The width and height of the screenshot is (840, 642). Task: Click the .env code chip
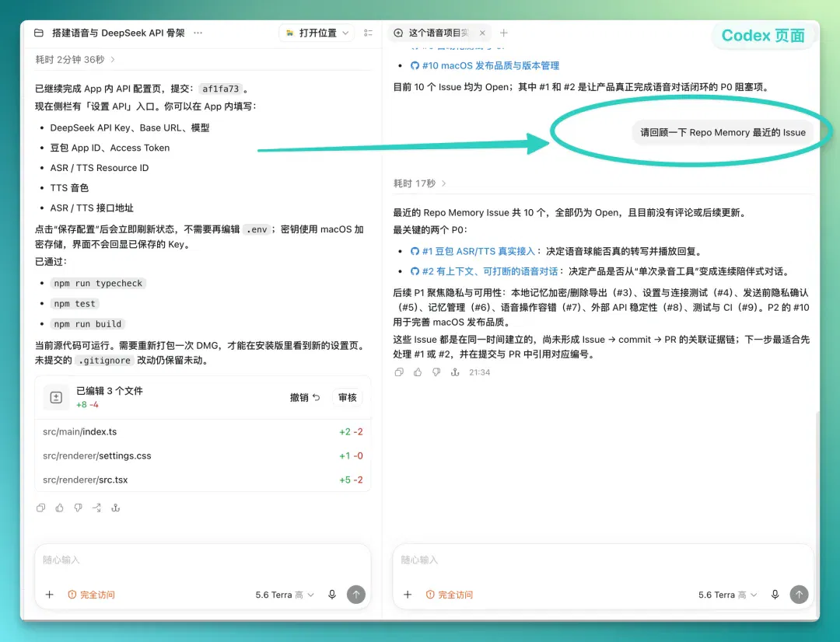[x=257, y=230]
